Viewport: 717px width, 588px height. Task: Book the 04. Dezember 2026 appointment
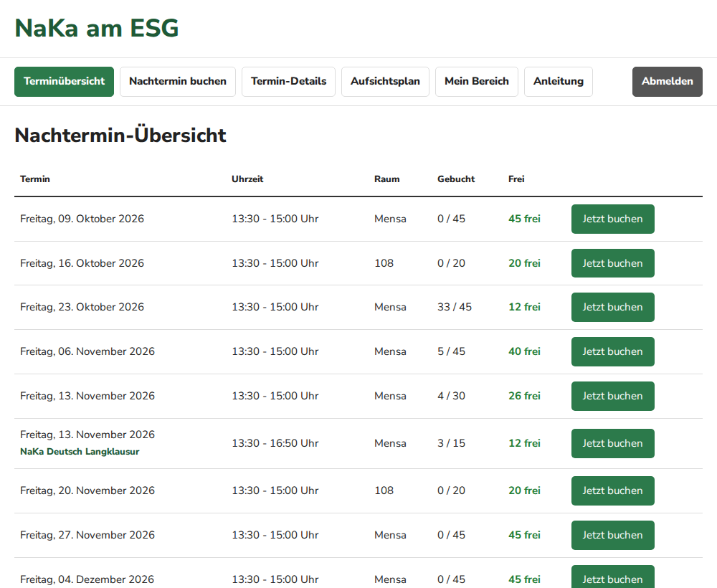pos(613,578)
